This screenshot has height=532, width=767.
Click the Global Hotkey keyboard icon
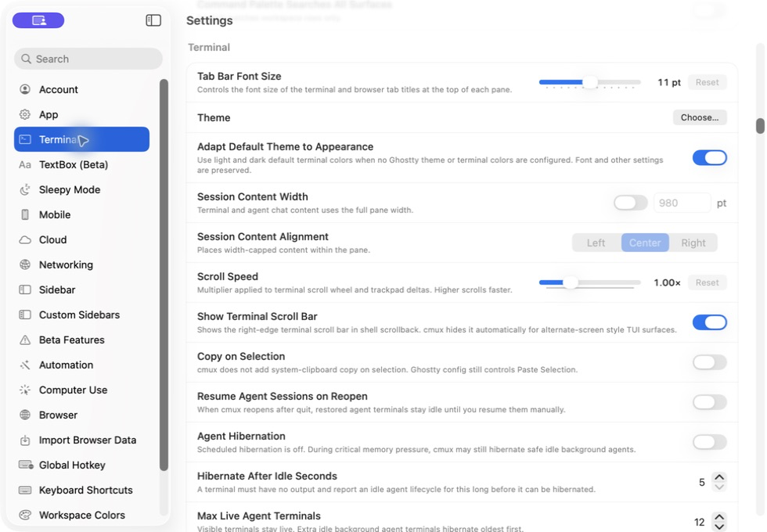[x=25, y=465]
